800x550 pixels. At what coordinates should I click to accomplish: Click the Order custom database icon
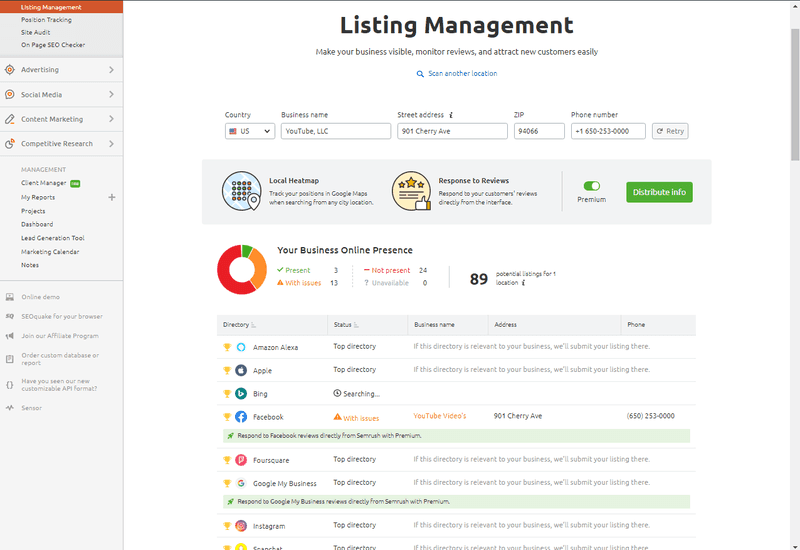click(10, 359)
